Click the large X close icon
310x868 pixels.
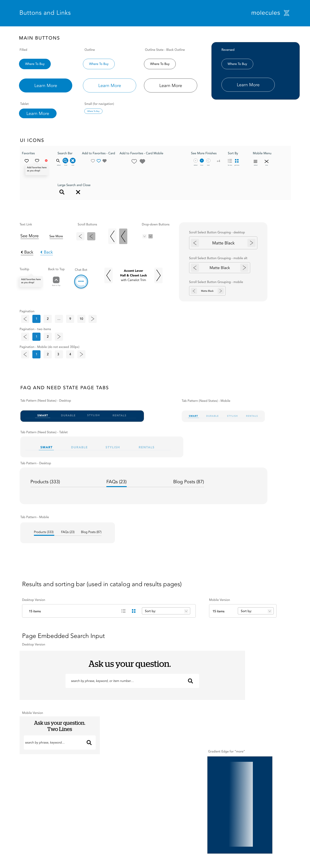(78, 192)
